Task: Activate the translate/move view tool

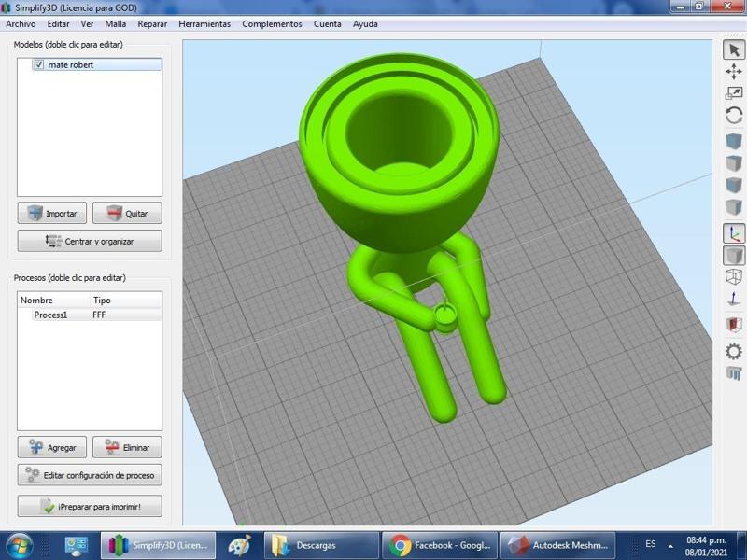Action: 734,72
